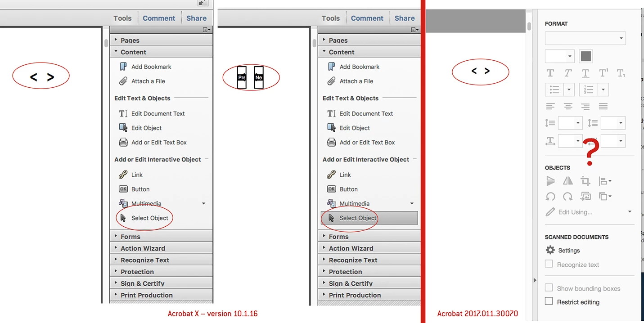Open the Share tab in the left Acrobat X window

pos(197,18)
